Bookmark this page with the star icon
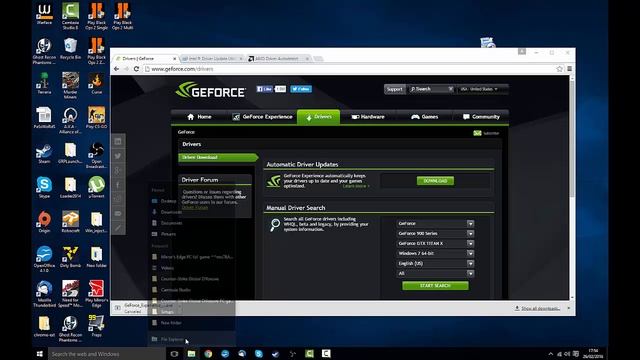This screenshot has width=640, height=360. tap(560, 69)
